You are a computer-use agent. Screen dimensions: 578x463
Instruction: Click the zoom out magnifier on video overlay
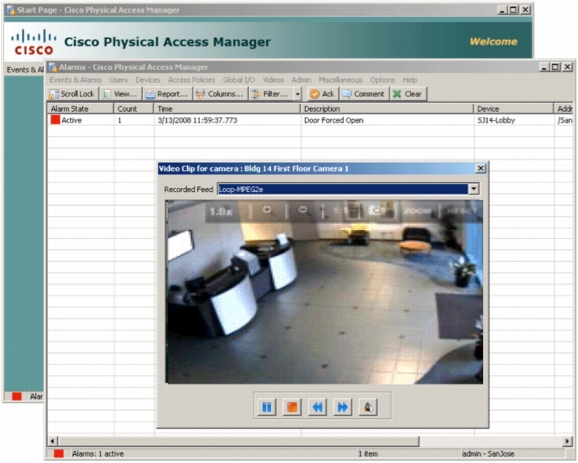(x=303, y=210)
